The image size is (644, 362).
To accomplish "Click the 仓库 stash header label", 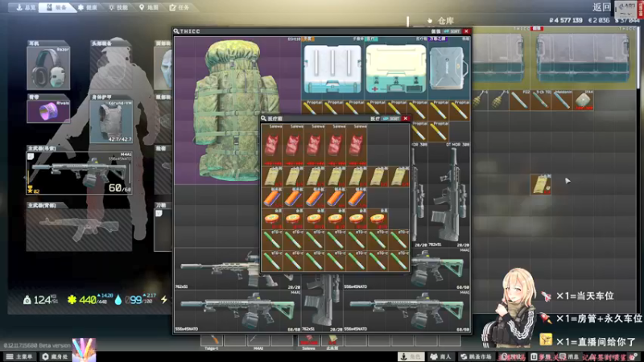I will coord(445,21).
